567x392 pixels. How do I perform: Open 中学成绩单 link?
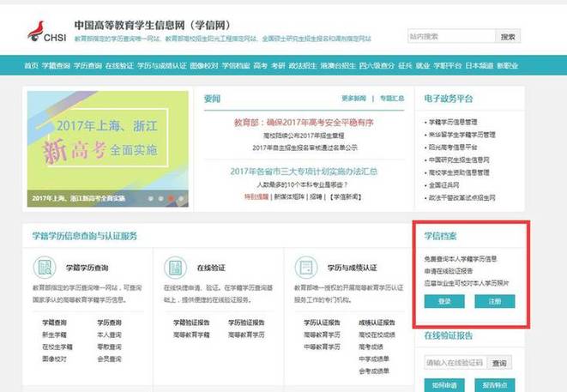click(x=374, y=359)
